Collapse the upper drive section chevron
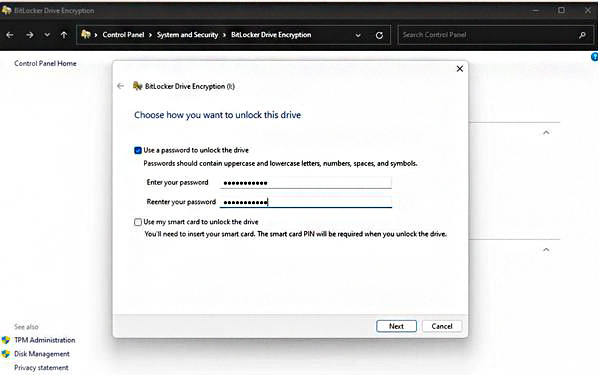 (x=546, y=133)
